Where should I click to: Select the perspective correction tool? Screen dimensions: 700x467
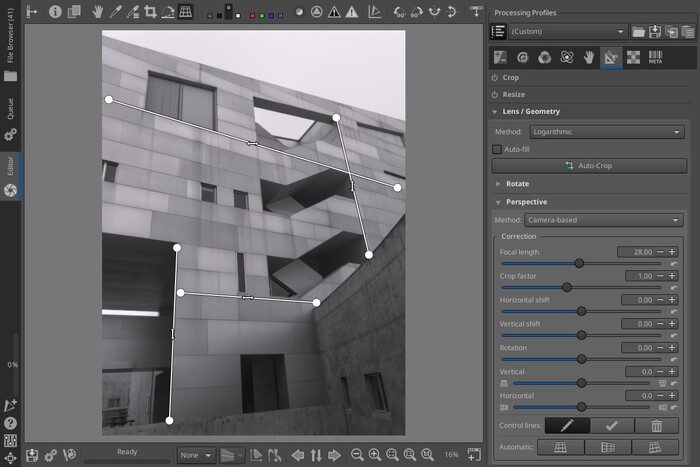(185, 12)
